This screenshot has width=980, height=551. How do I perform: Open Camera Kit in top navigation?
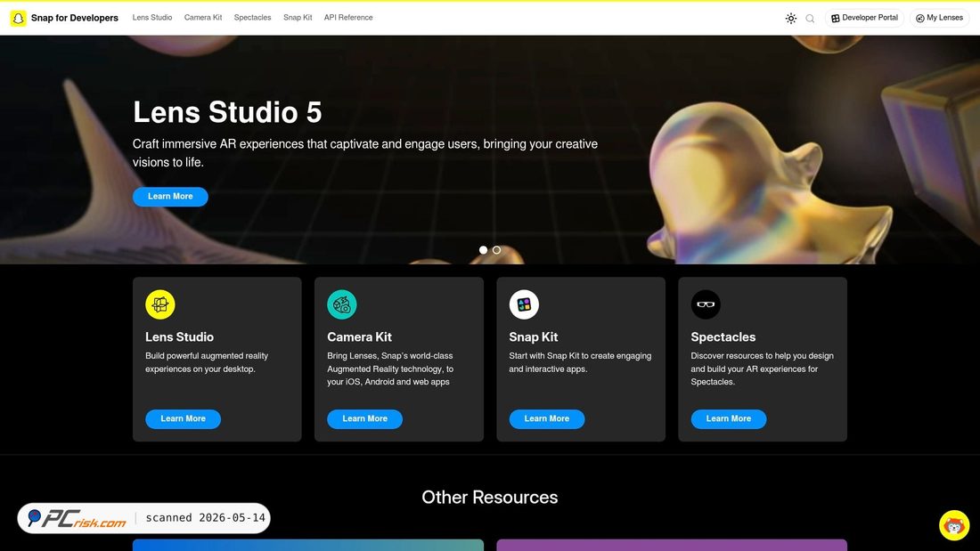pos(203,18)
